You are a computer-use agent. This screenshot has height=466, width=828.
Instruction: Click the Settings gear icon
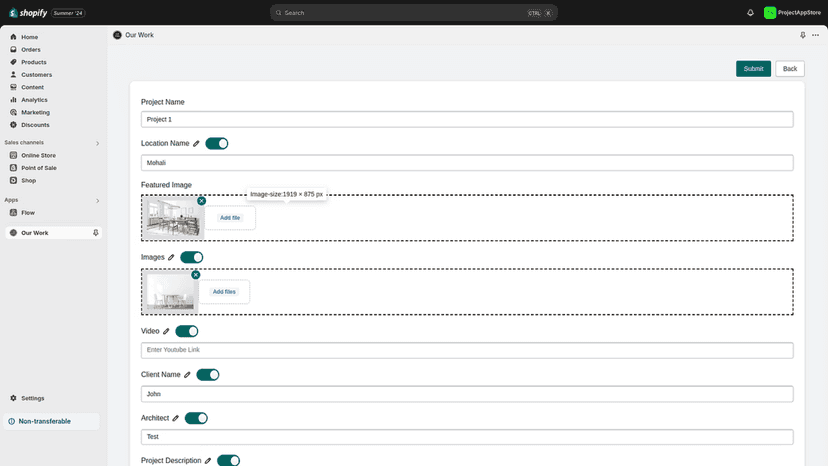pos(13,398)
